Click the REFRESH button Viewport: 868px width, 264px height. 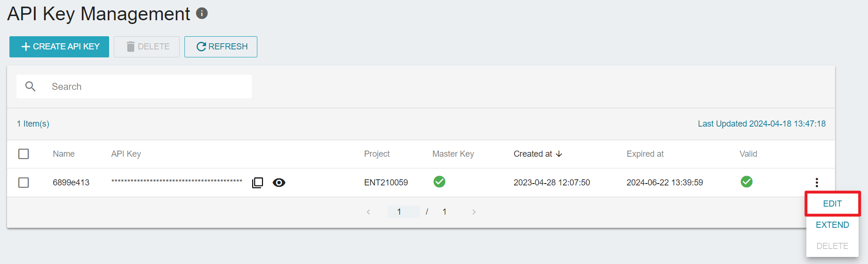pos(221,47)
